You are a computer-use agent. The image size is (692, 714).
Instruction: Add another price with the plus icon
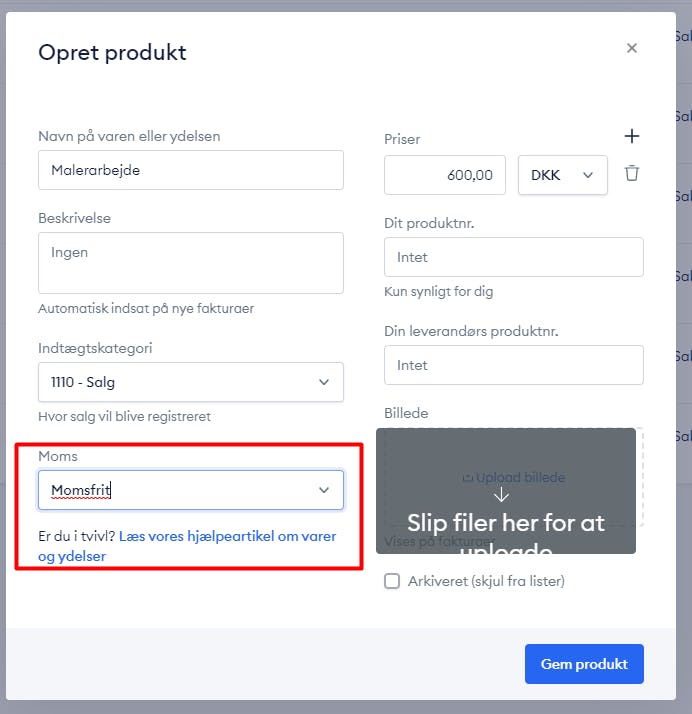[x=631, y=136]
